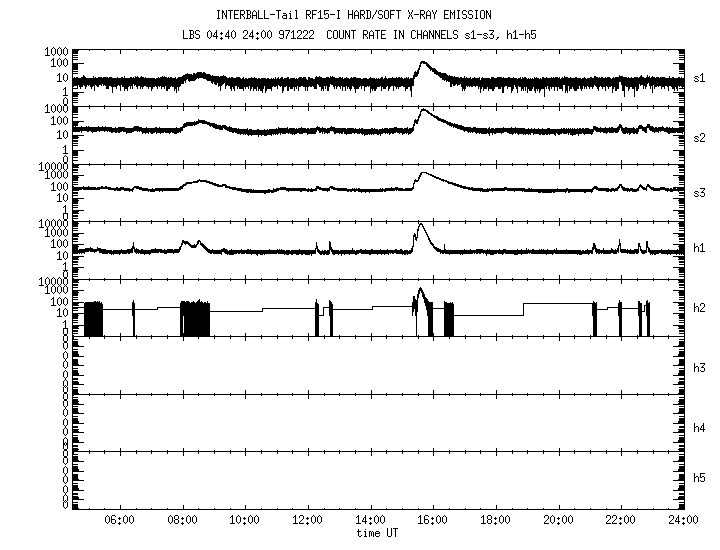This screenshot has width=720, height=550.
Task: Click the 18:00 time axis tick label
Action: tap(495, 522)
